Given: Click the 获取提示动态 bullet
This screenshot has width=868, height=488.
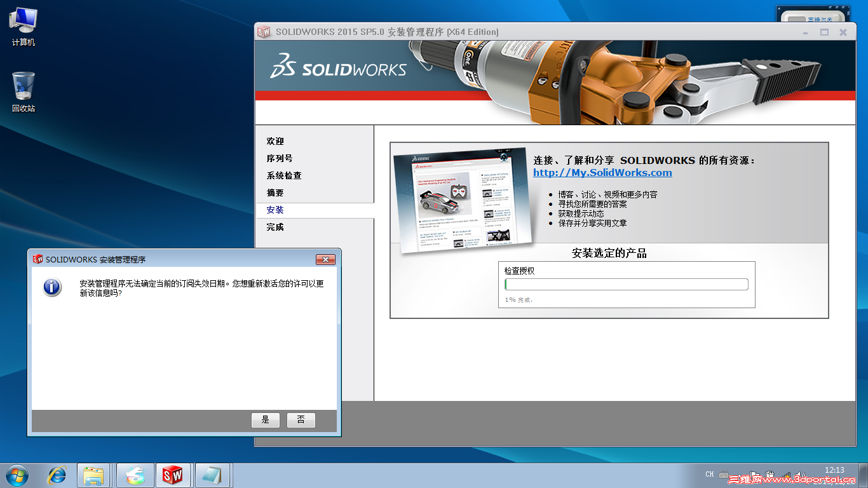Looking at the screenshot, I should pyautogui.click(x=581, y=213).
